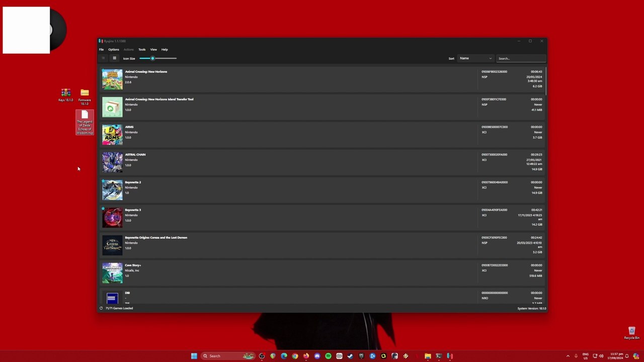Click the ENG US language indicator

point(586,356)
